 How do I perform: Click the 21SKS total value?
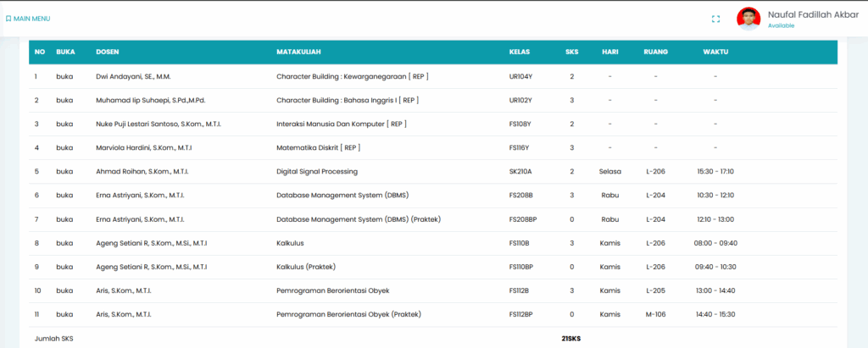[571, 339]
